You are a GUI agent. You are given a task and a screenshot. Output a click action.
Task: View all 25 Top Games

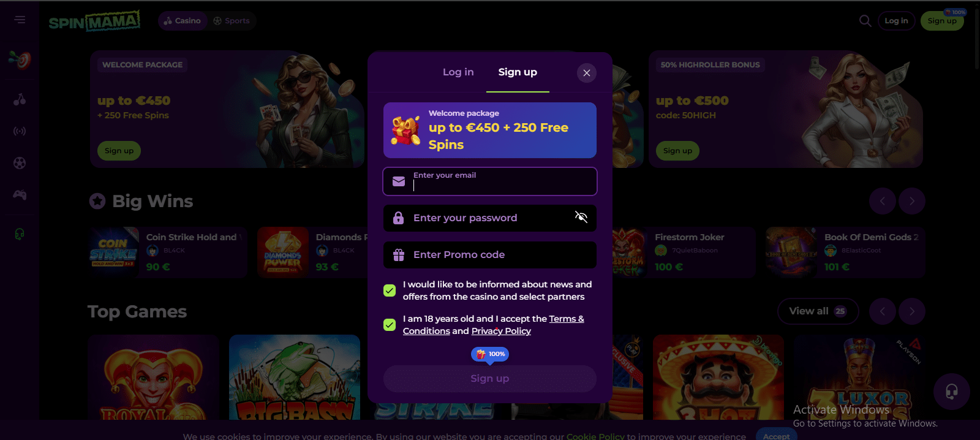[818, 311]
